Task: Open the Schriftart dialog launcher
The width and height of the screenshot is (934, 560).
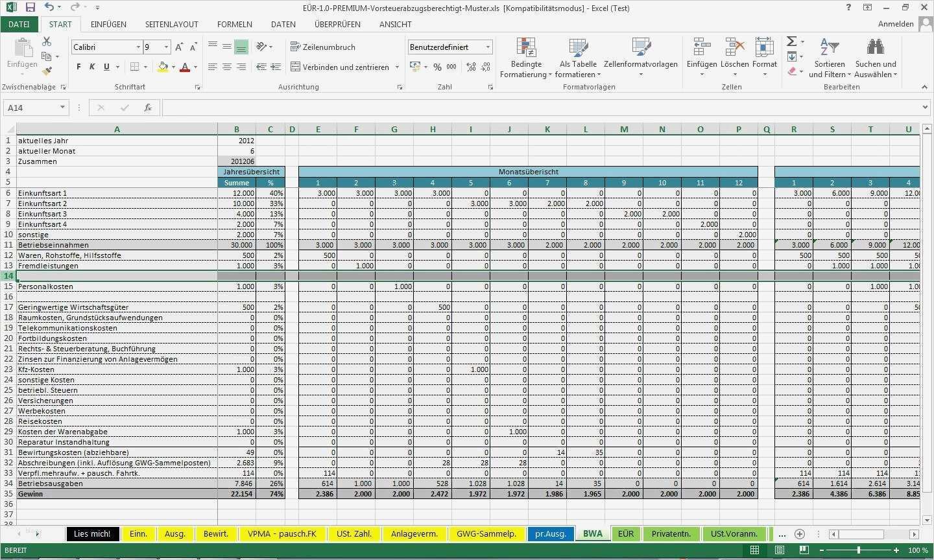Action: [198, 86]
